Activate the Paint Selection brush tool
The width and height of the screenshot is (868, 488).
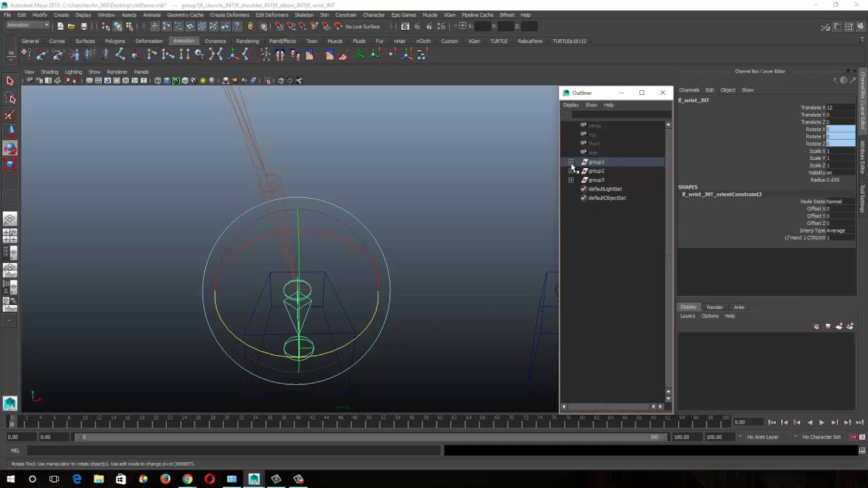9,115
